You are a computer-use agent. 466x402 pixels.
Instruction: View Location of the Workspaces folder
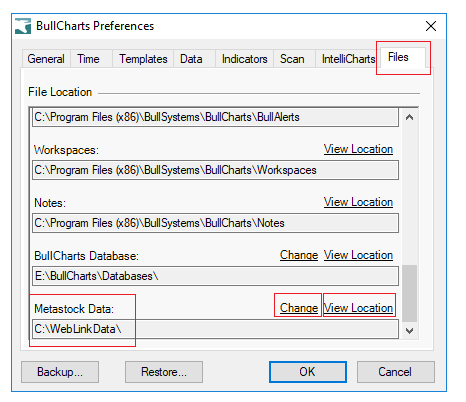tap(358, 149)
